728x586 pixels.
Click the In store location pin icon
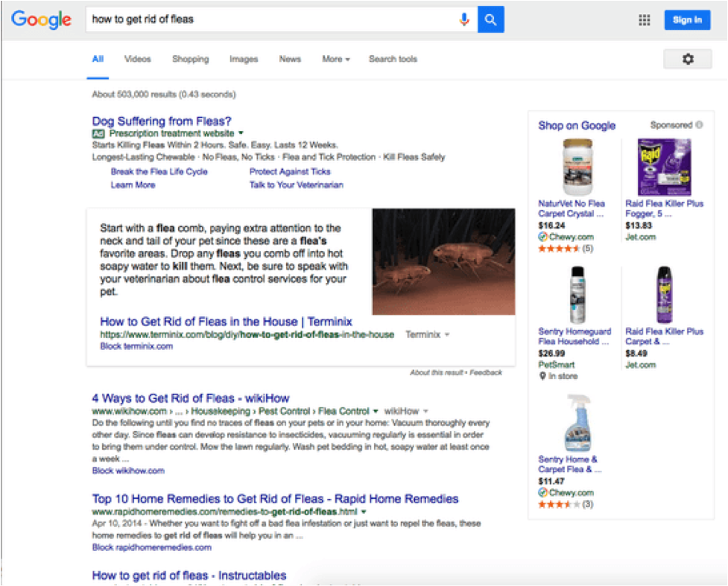tap(542, 376)
